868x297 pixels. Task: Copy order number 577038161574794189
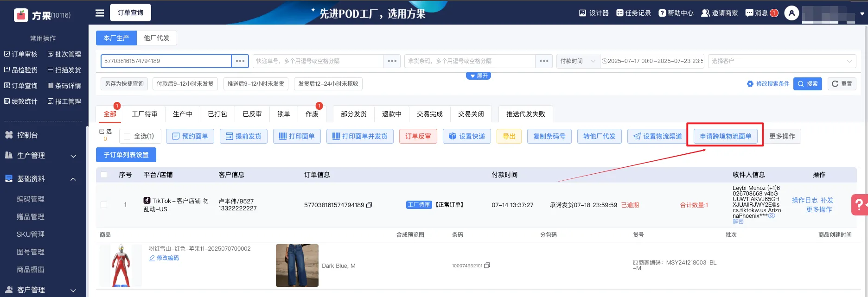click(x=369, y=205)
